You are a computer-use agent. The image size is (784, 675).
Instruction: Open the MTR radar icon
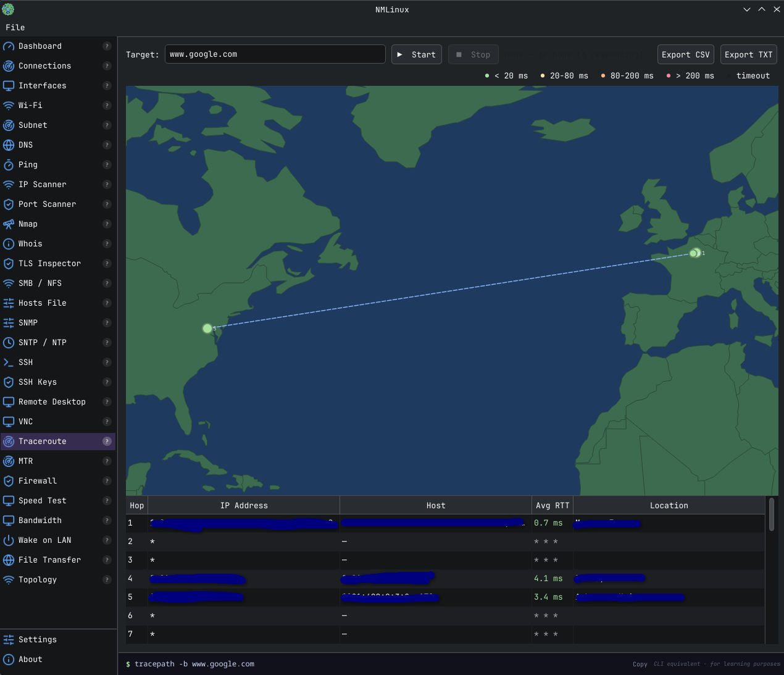[x=9, y=461]
